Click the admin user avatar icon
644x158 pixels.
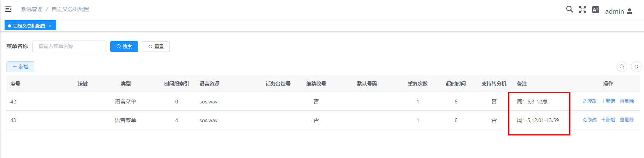pyautogui.click(x=630, y=11)
